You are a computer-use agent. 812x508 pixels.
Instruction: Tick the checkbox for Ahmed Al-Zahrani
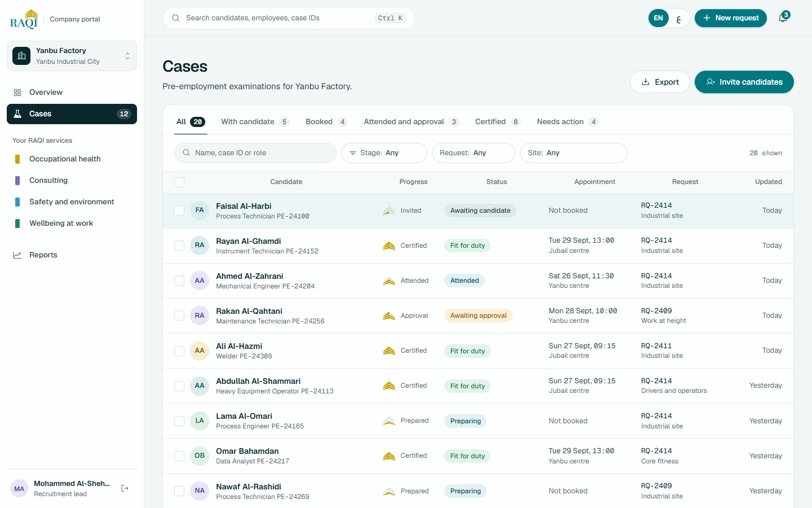coord(179,281)
